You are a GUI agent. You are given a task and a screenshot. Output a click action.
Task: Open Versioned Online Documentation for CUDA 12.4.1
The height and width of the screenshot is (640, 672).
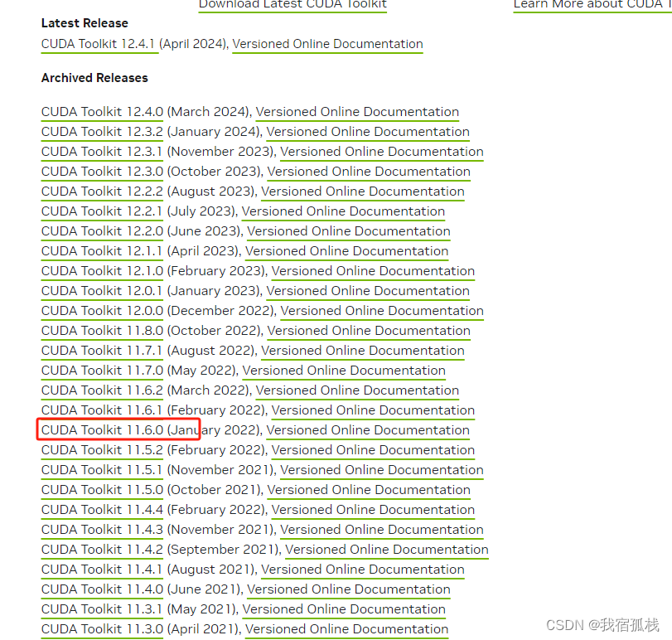(326, 44)
